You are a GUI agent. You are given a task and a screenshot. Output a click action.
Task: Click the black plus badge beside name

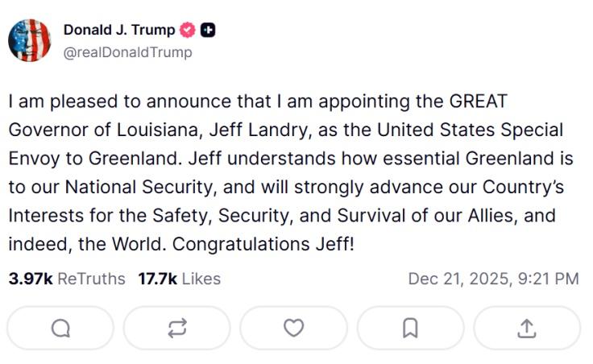coord(208,31)
